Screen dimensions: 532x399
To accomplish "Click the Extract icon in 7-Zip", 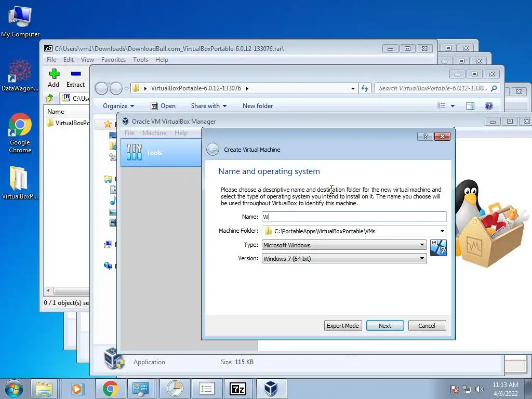I will (76, 74).
